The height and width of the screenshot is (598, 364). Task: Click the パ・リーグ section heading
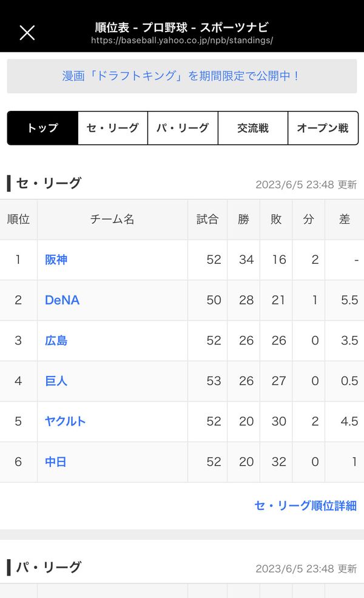[49, 567]
